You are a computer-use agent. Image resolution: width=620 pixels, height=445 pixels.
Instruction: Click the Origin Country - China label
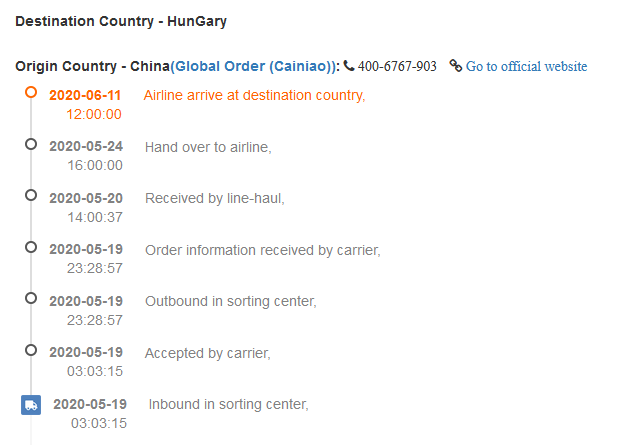[92, 67]
